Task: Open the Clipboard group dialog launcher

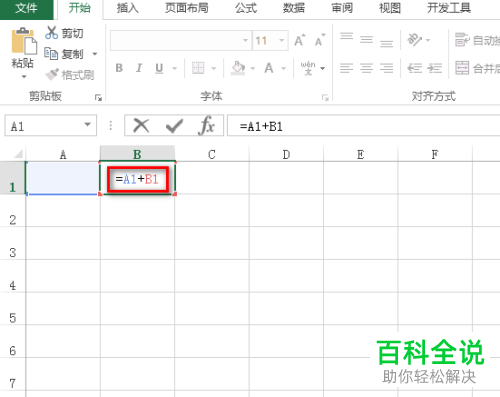Action: 98,97
